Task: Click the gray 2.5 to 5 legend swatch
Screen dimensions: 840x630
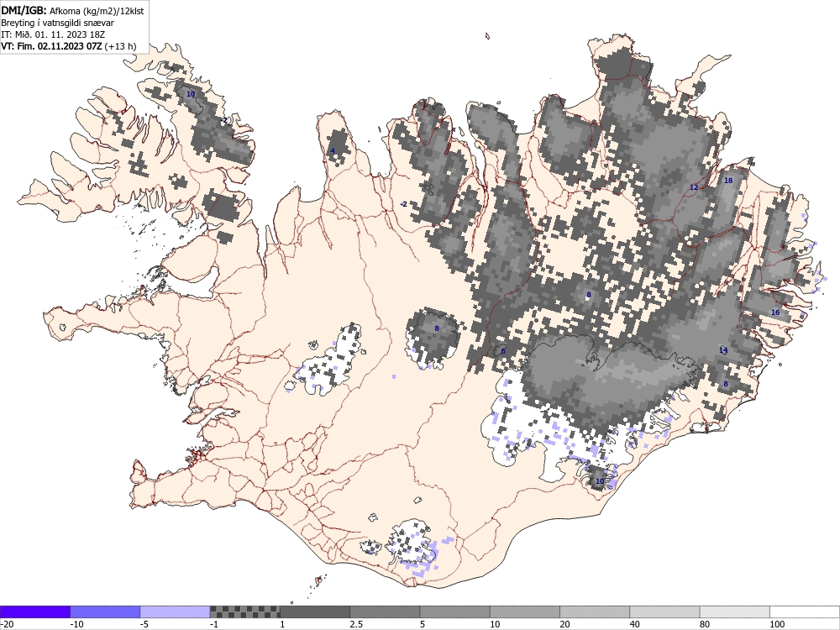Action: tap(385, 612)
